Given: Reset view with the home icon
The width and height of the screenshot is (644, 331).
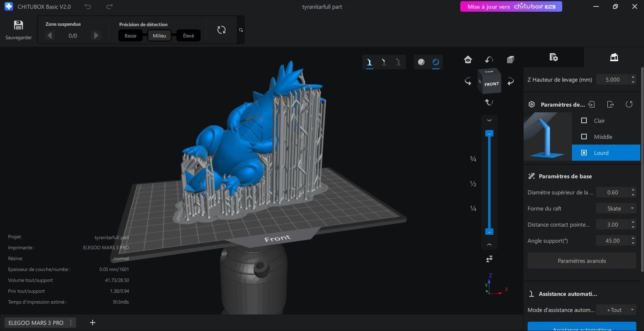Looking at the screenshot, I should tap(468, 60).
